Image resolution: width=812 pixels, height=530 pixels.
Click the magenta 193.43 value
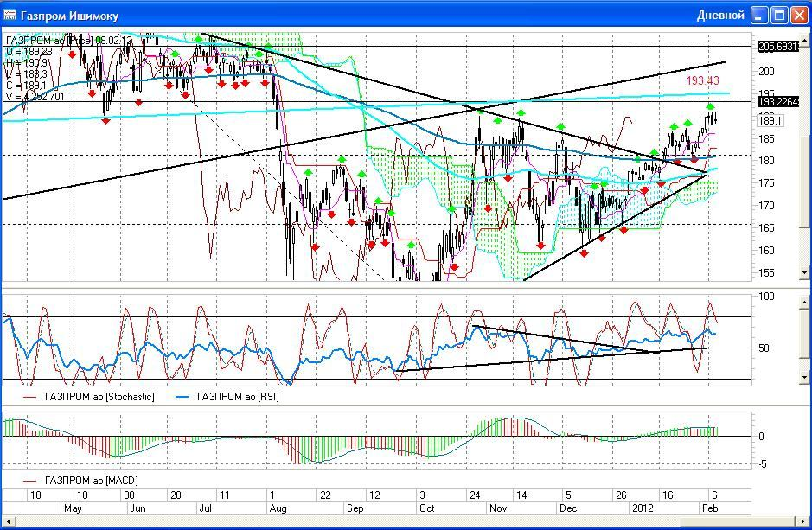pyautogui.click(x=703, y=80)
